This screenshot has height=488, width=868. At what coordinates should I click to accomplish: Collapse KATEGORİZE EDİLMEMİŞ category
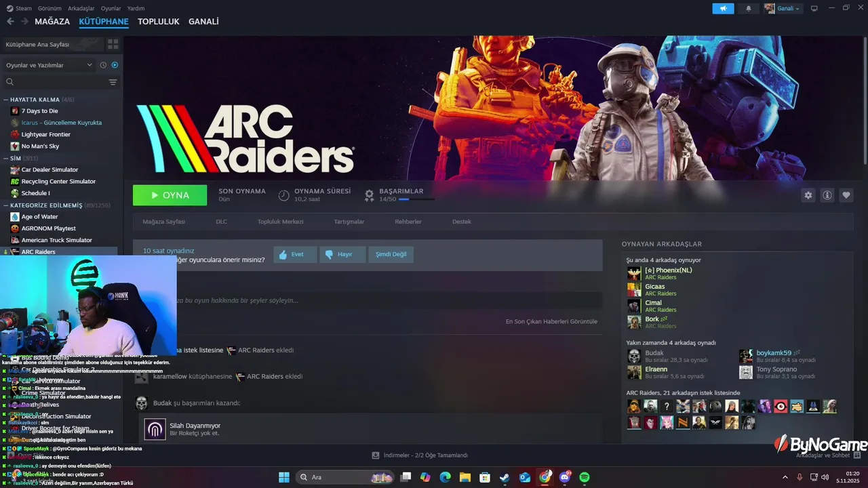point(57,205)
